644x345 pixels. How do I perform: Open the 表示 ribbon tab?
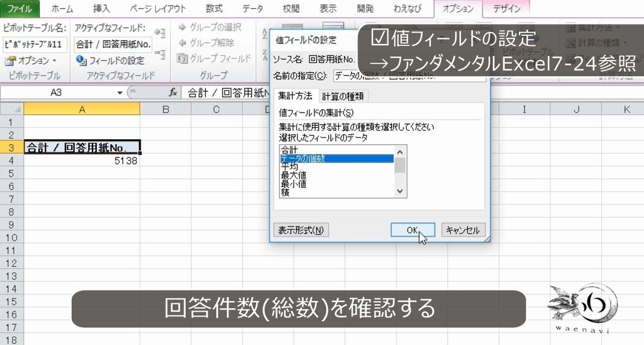pos(328,9)
